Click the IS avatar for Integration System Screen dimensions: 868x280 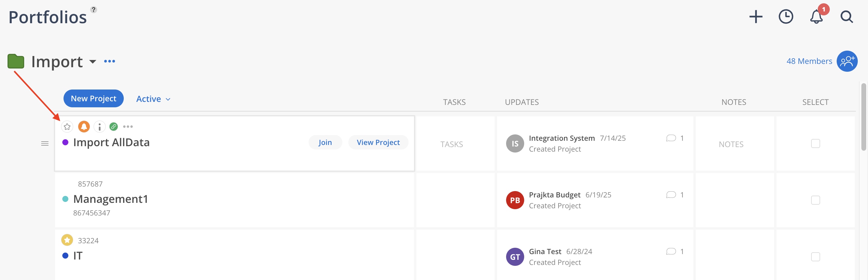click(515, 143)
